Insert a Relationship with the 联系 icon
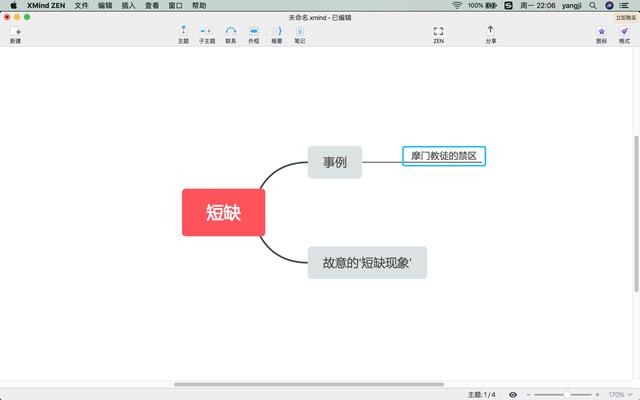640x400 pixels. coord(231,35)
